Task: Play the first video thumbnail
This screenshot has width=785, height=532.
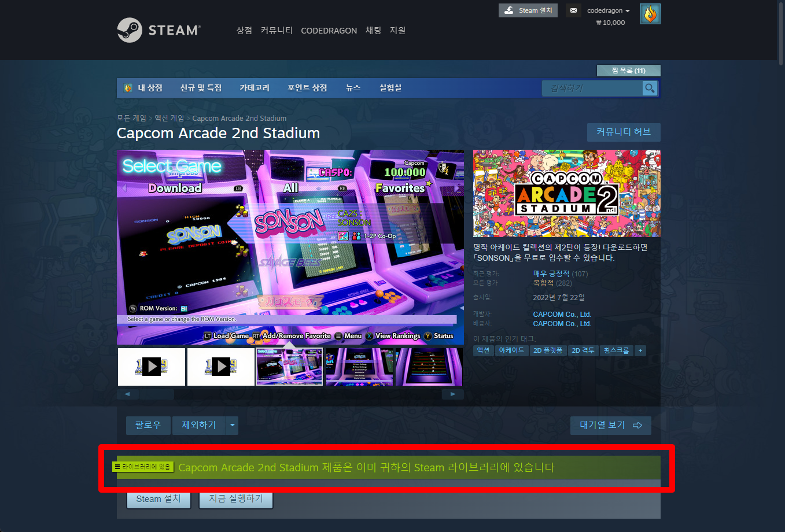Action: click(x=152, y=367)
